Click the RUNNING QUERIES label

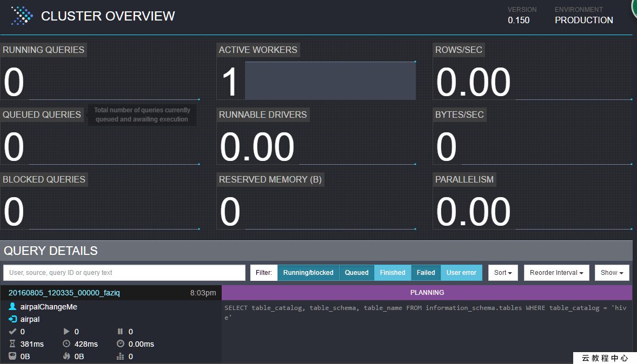pos(43,50)
